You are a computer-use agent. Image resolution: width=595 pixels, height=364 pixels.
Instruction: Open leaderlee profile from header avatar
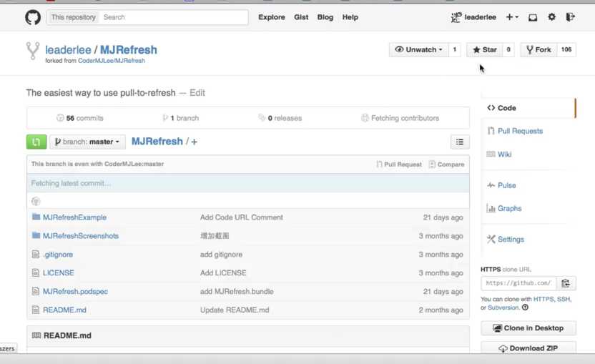473,17
